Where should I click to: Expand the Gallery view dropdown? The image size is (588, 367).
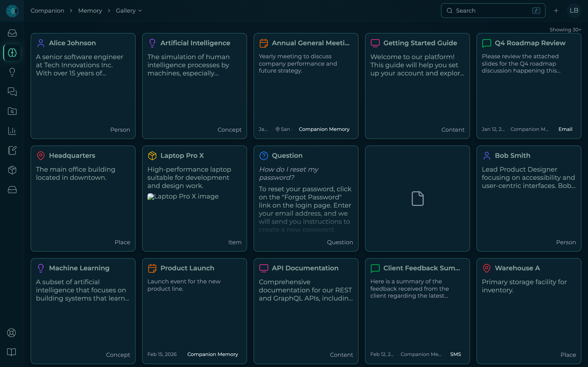pos(129,11)
